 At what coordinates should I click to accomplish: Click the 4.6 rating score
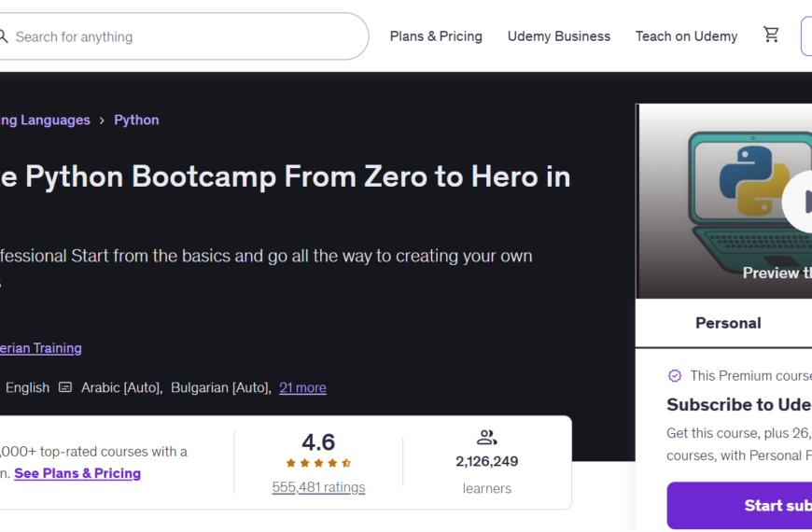tap(318, 442)
